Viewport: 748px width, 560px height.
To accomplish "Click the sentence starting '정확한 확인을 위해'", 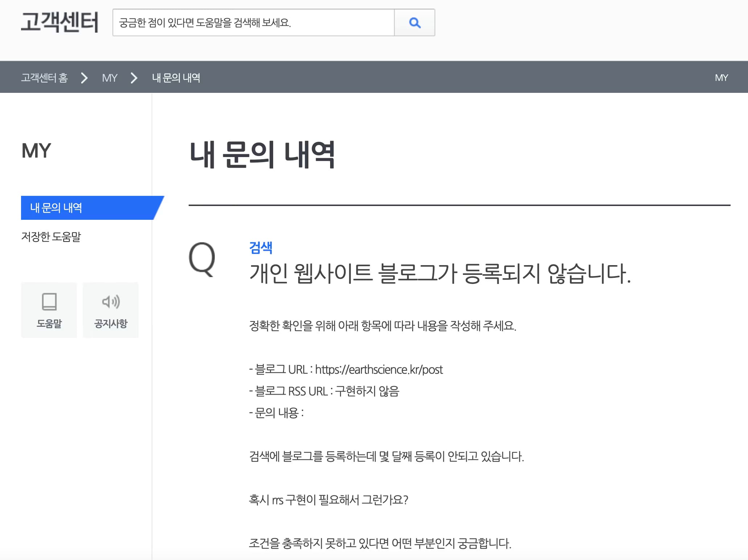I will (x=383, y=326).
